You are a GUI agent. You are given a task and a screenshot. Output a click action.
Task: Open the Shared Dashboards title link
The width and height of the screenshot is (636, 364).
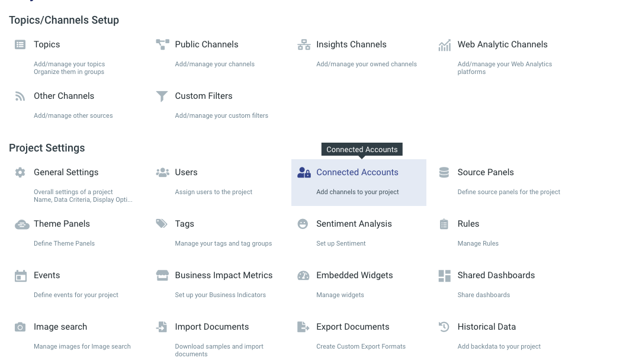[x=496, y=275]
